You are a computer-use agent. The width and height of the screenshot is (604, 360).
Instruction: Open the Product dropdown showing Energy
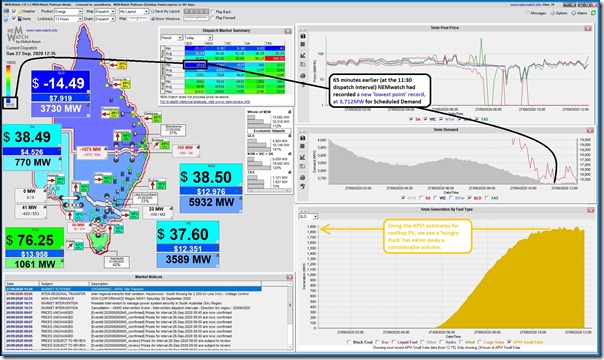coord(68,12)
